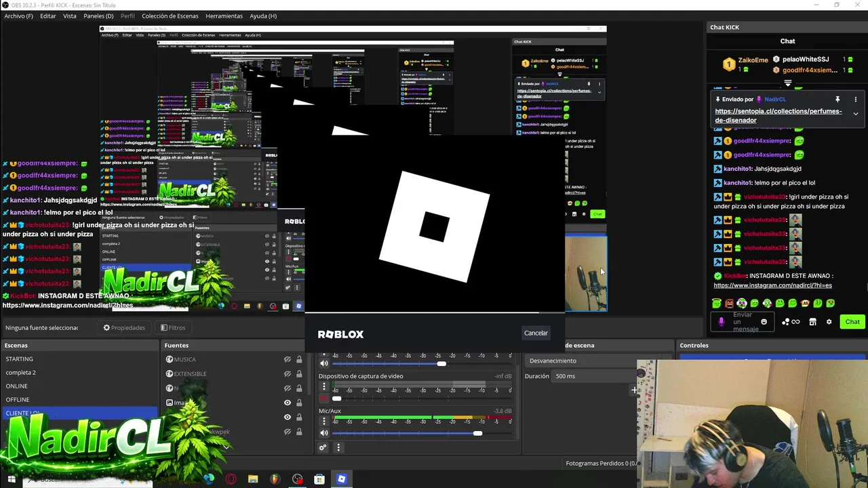Open the Editar menu
Screen dimensions: 868x488
point(48,16)
